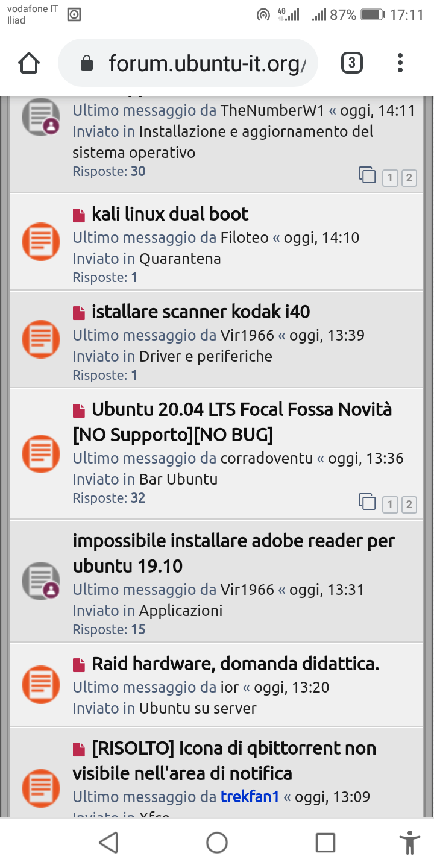View user profile of Filoteo

[245, 237]
